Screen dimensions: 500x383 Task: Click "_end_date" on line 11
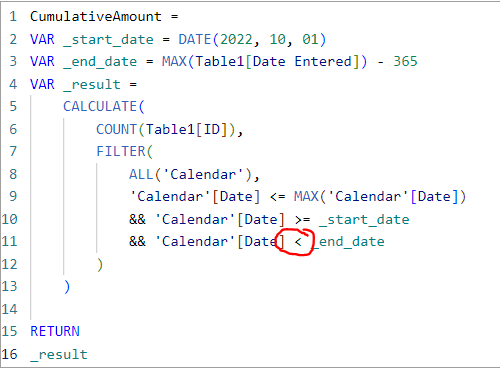pos(348,242)
